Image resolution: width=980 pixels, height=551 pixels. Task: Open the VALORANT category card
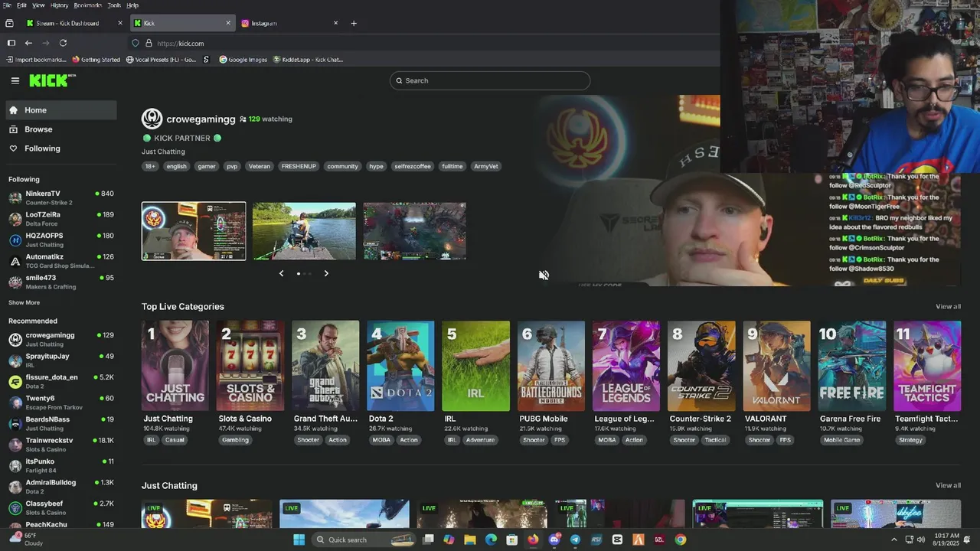click(x=776, y=366)
